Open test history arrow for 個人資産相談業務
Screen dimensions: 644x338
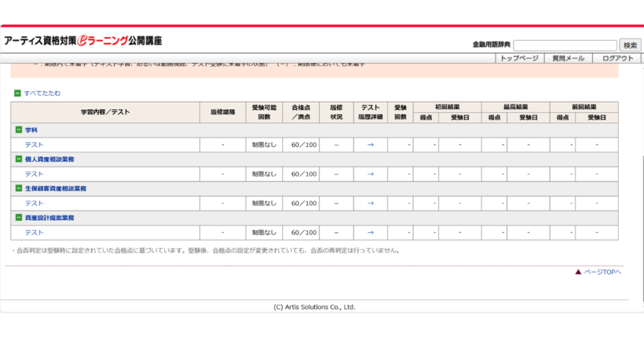(370, 174)
